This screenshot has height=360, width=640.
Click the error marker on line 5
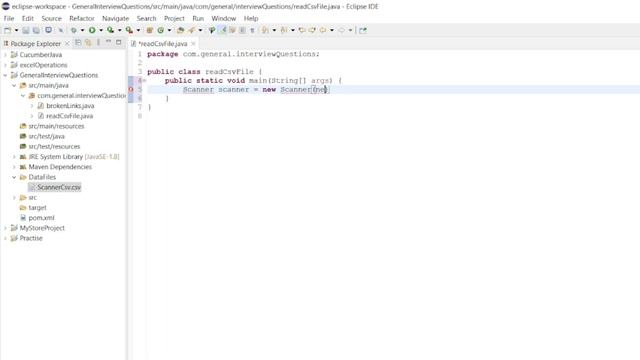click(131, 89)
